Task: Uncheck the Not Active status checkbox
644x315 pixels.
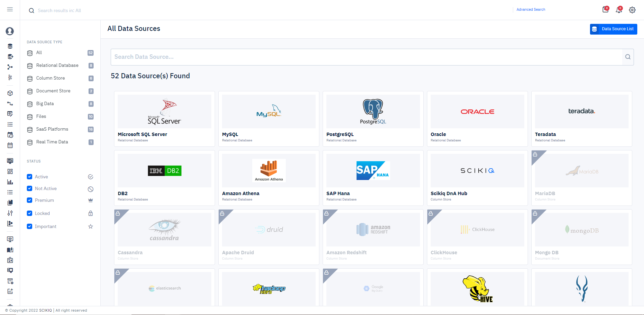Action: tap(30, 188)
